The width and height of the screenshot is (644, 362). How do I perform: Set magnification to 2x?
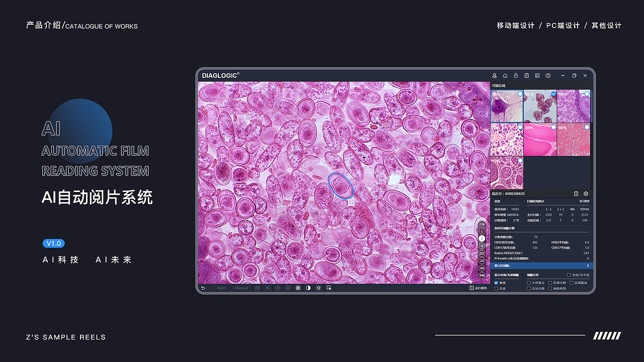[x=482, y=238]
